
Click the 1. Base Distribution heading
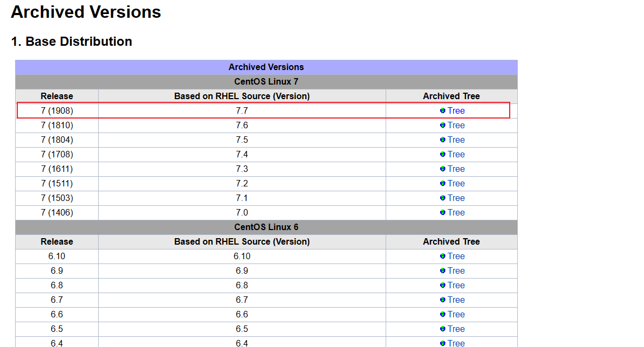(71, 41)
